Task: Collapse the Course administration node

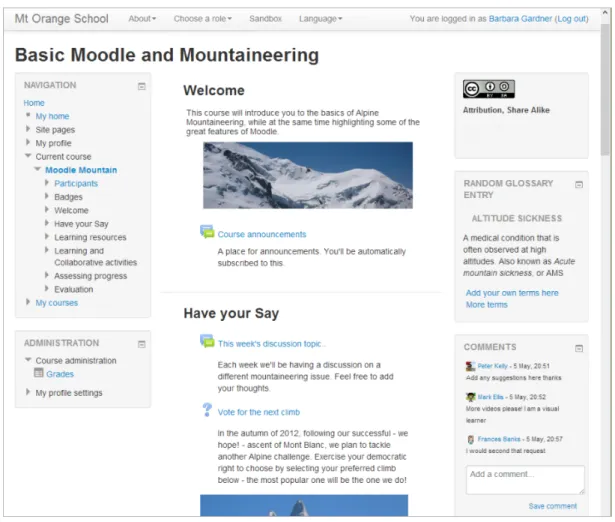Action: pos(28,360)
